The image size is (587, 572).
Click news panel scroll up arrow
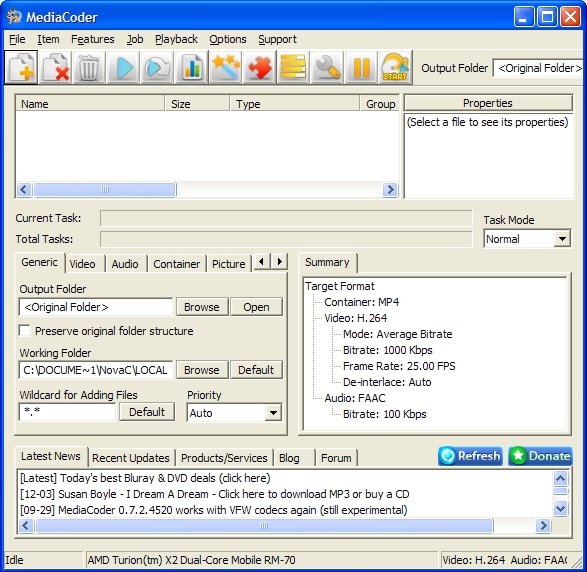pyautogui.click(x=560, y=478)
